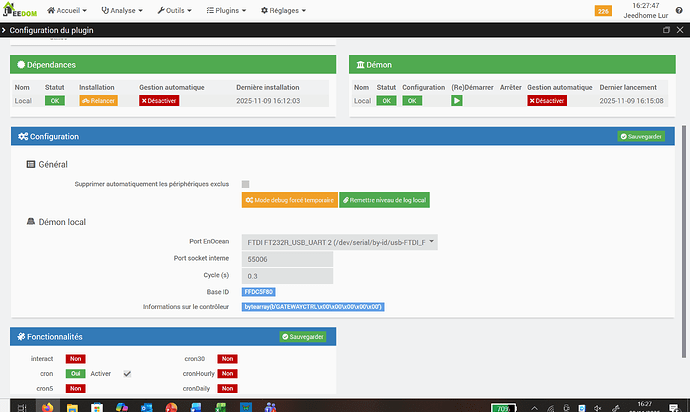690x412 pixels.
Task: Open the help question mark icon
Action: 679,11
